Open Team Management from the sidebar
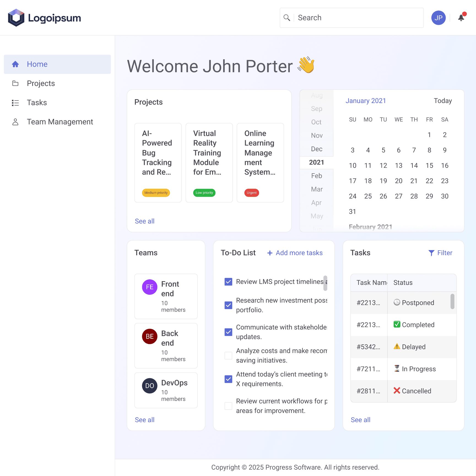The image size is (476, 476). (x=60, y=121)
